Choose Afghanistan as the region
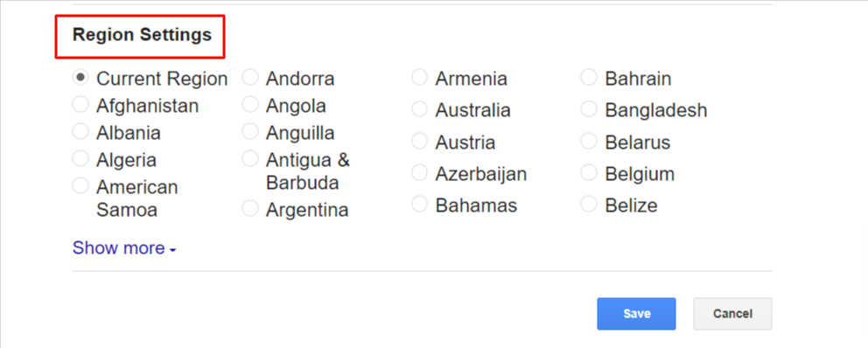Viewport: 868px width, 348px height. (x=80, y=104)
